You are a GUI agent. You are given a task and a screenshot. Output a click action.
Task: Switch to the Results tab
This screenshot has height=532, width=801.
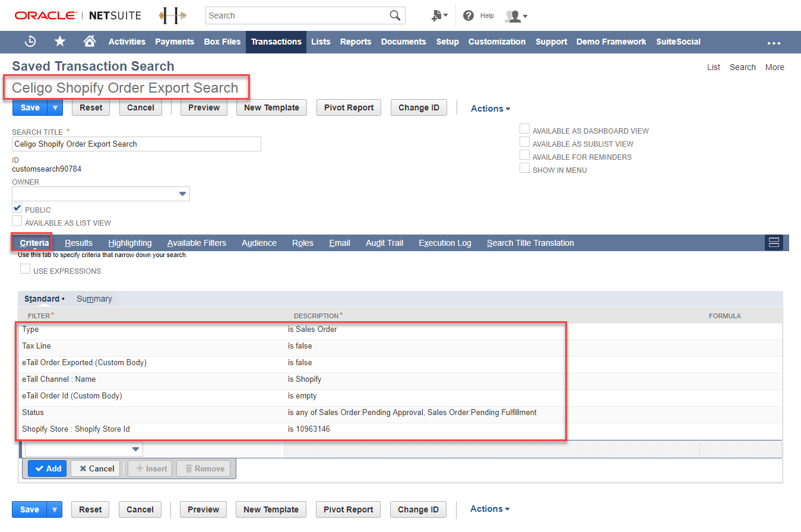tap(78, 243)
